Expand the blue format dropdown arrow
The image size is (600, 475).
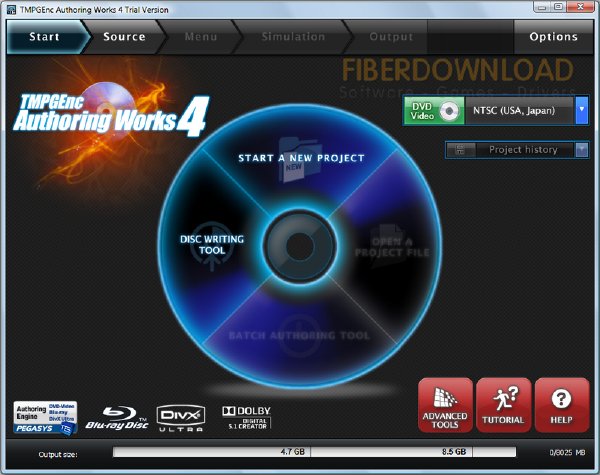tap(582, 111)
